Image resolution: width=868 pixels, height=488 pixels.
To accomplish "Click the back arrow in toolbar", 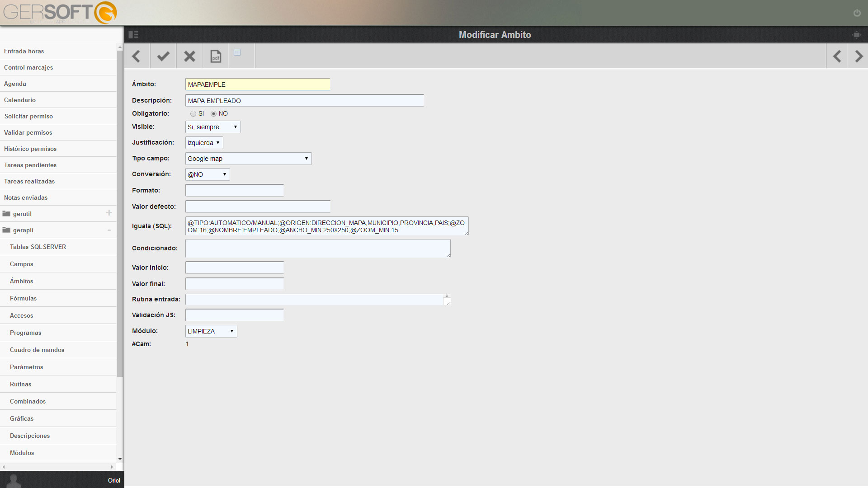I will point(137,56).
